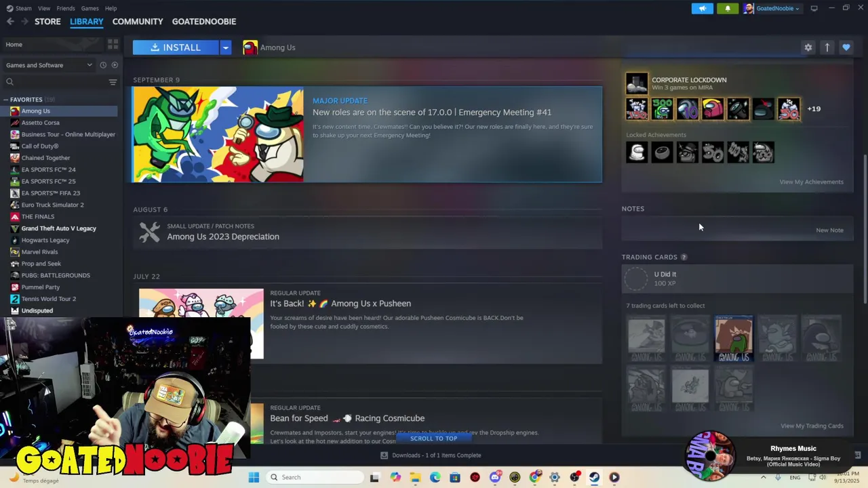The height and width of the screenshot is (488, 868).
Task: Open Install options dropdown arrow
Action: tap(225, 47)
